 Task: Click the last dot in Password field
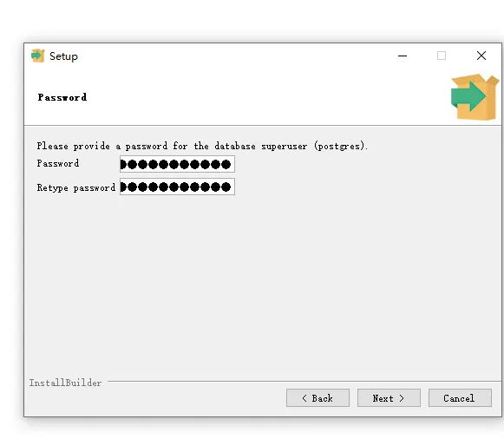point(226,165)
